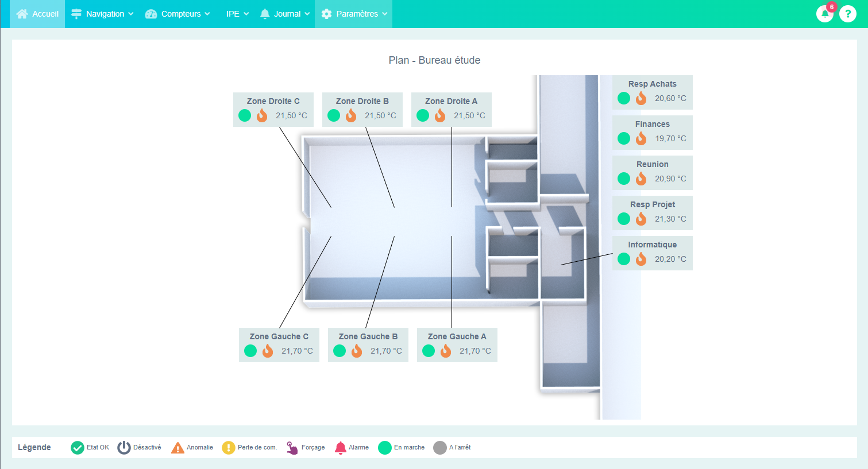Click green status dot of Zone Droite A
Image resolution: width=868 pixels, height=469 pixels.
click(423, 115)
